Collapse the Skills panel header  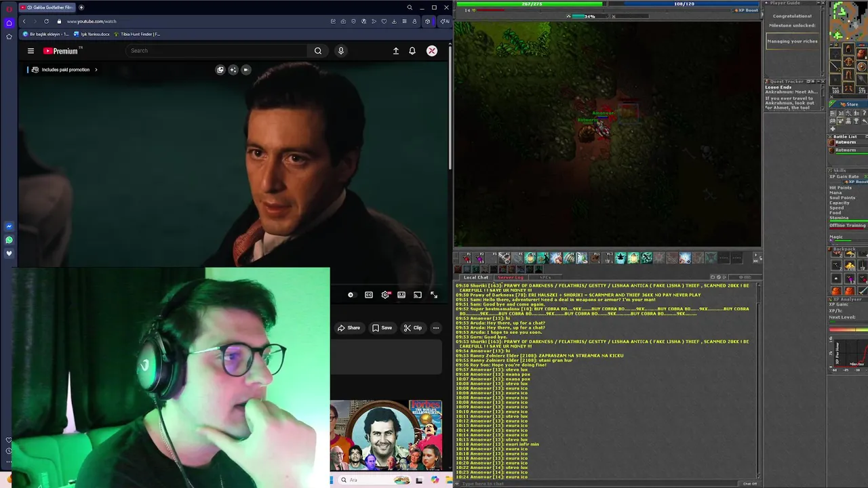848,170
